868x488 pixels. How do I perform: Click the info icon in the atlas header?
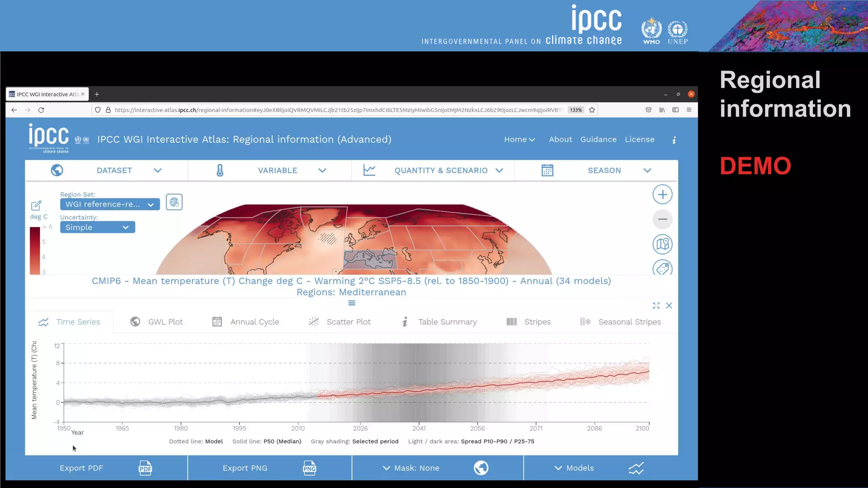[x=674, y=140]
